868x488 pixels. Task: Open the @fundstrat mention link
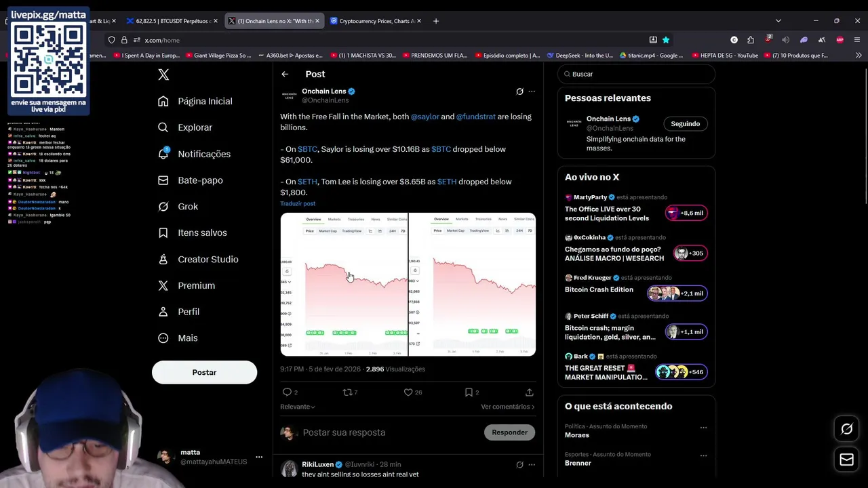tap(476, 117)
